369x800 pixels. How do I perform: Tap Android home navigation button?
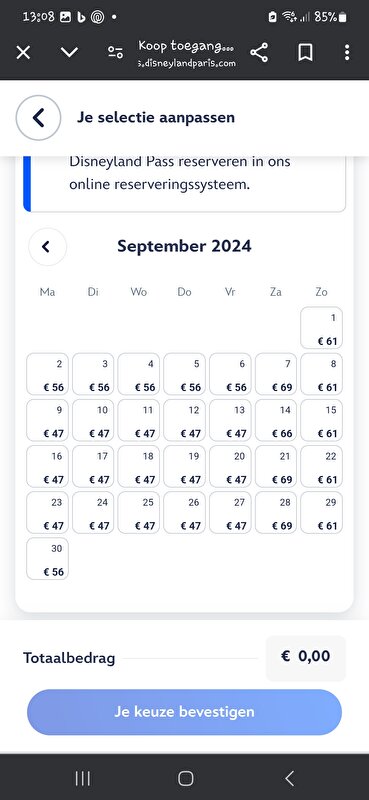click(x=185, y=778)
